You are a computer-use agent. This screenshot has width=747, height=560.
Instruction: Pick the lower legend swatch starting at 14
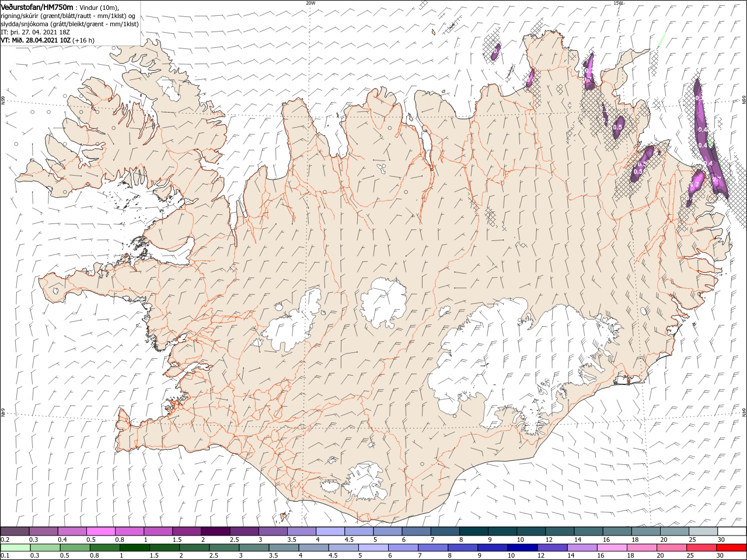click(x=581, y=548)
